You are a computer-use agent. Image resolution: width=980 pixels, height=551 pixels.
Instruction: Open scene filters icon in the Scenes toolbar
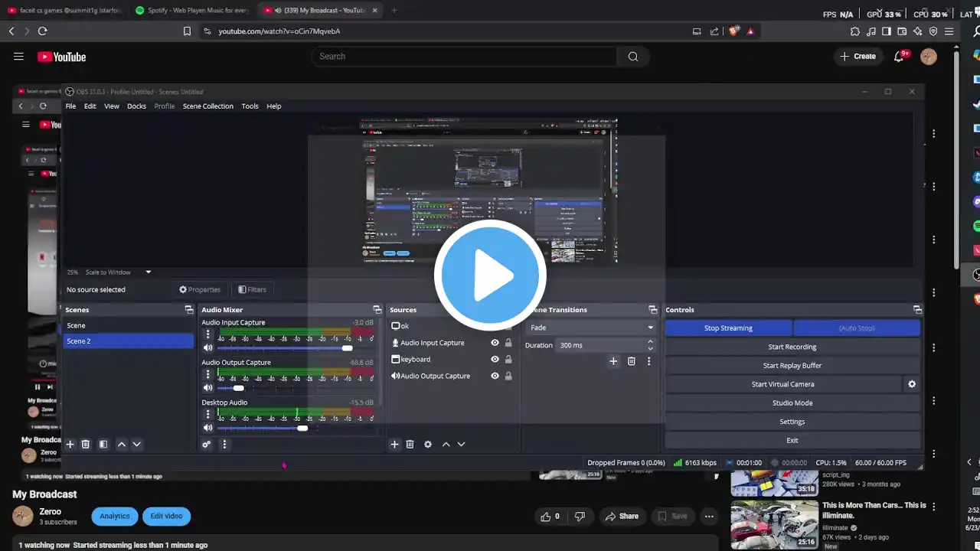[103, 444]
